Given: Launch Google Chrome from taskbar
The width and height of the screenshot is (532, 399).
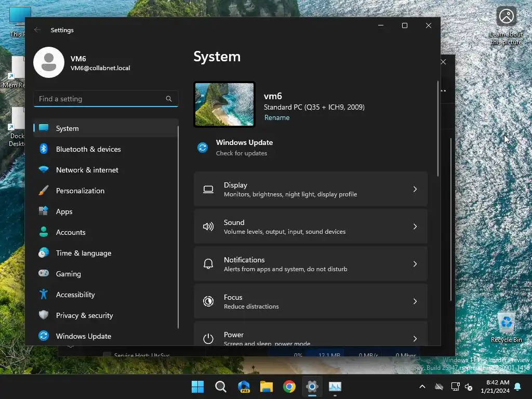Looking at the screenshot, I should 289,387.
